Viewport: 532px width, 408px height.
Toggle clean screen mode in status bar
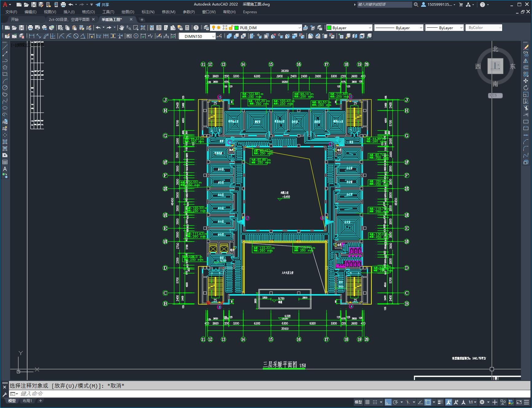tap(519, 402)
